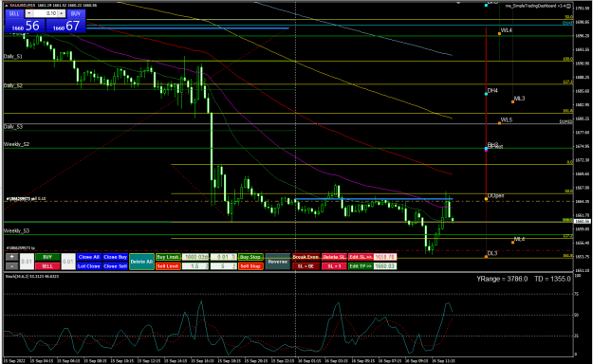This screenshot has height=364, width=593.
Task: Click the Lot Close button
Action: 89,266
